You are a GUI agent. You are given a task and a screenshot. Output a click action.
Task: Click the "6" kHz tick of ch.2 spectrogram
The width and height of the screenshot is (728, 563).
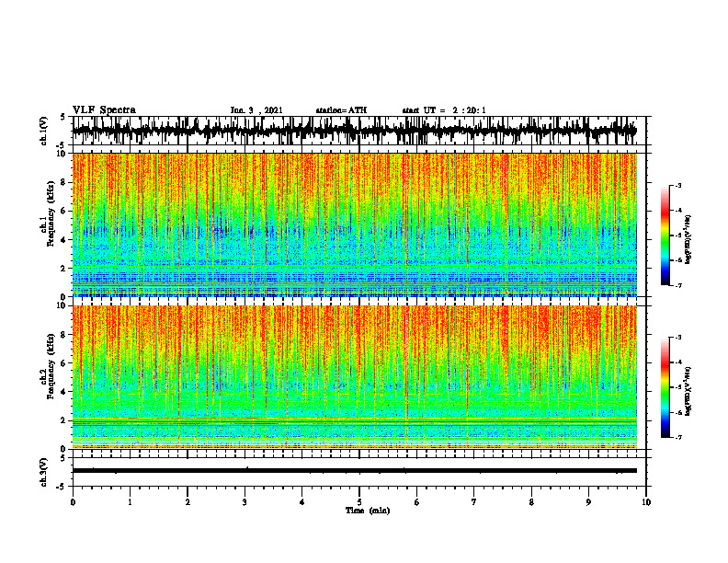tap(64, 362)
